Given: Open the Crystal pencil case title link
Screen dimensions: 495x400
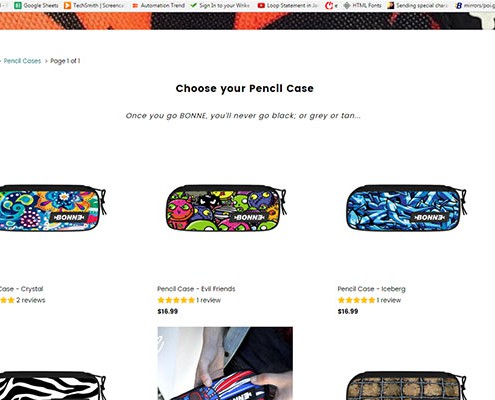Looking at the screenshot, I should point(22,289).
